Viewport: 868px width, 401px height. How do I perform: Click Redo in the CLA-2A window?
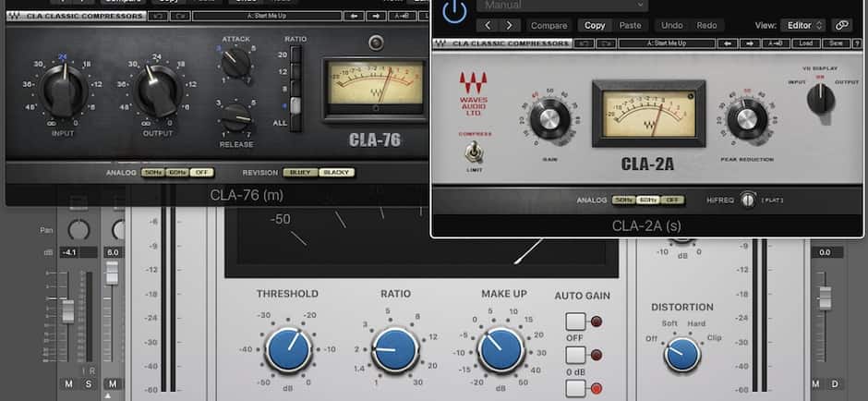click(x=706, y=26)
